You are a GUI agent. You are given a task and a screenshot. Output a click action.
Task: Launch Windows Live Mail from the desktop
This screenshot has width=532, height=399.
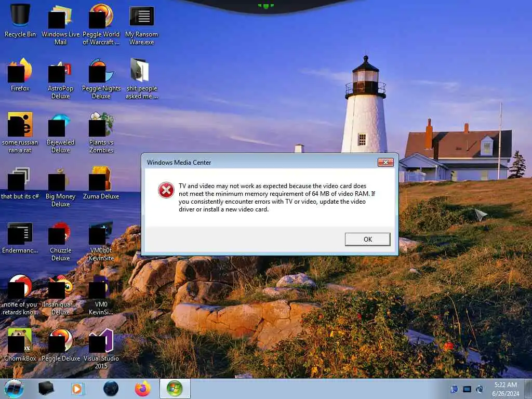pos(60,24)
